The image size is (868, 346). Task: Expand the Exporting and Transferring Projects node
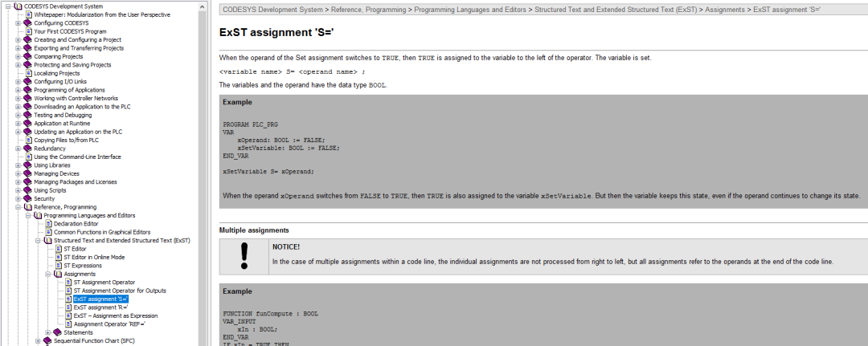18,48
